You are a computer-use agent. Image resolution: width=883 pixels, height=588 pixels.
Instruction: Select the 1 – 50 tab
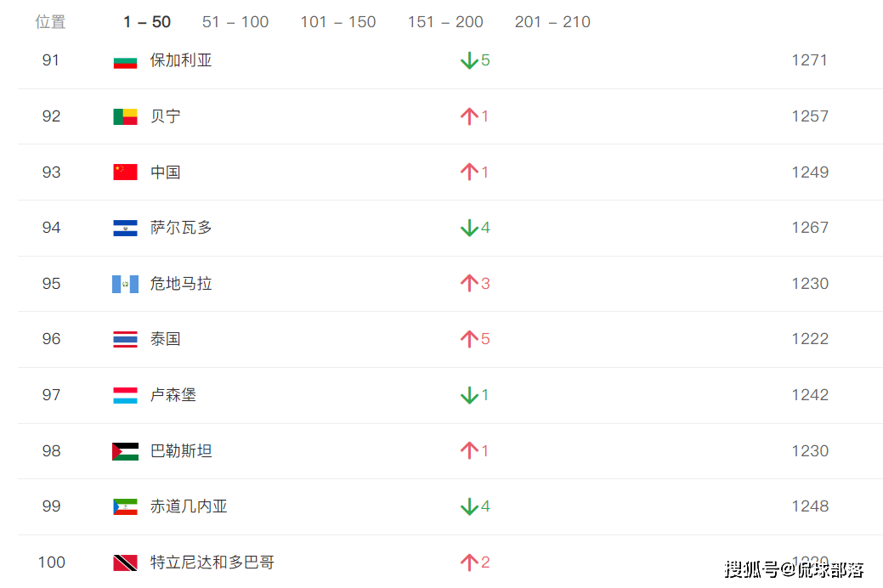[x=147, y=22]
